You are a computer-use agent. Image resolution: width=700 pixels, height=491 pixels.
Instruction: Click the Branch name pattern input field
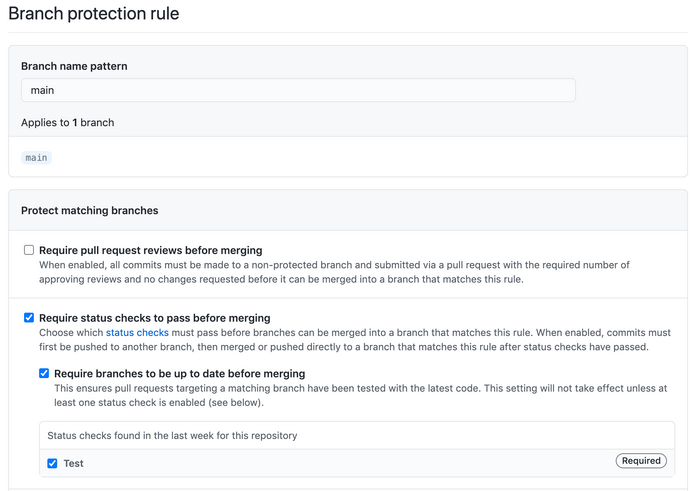tap(298, 90)
